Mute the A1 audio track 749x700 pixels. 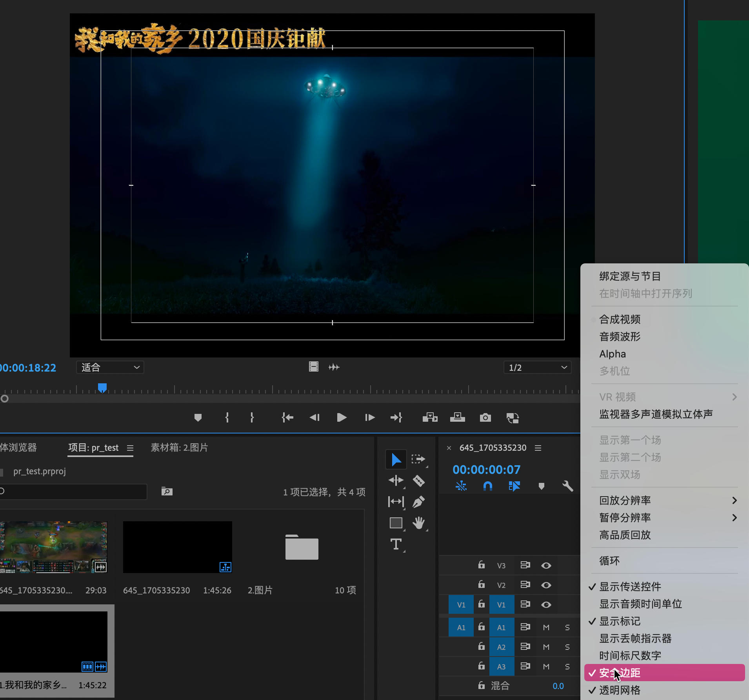coord(546,627)
